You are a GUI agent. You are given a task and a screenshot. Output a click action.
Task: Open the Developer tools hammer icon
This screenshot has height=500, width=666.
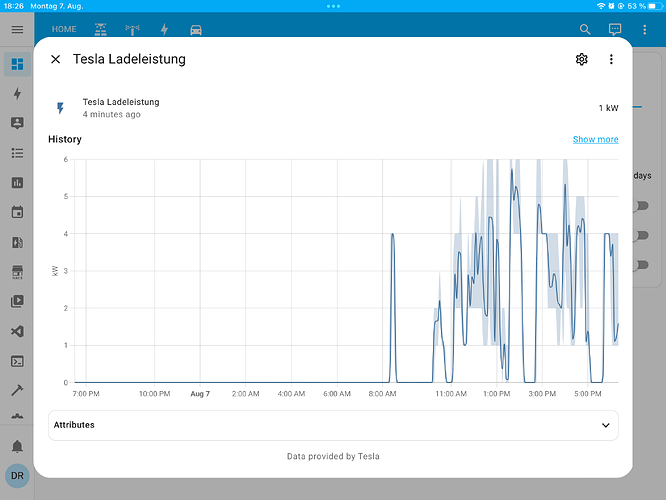click(x=17, y=390)
